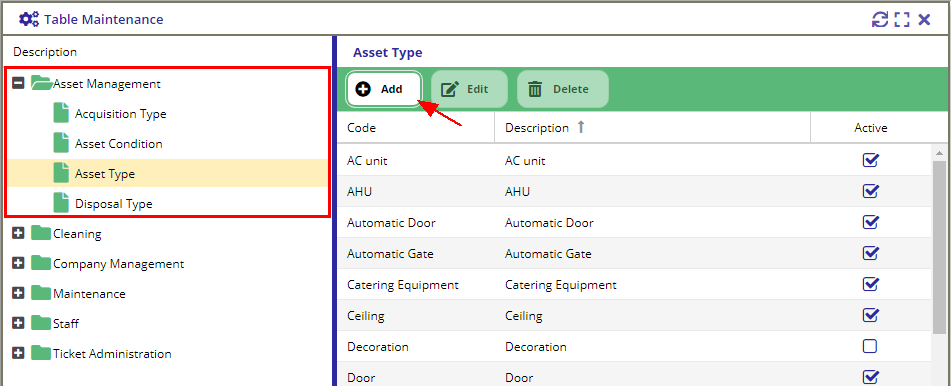Expand the Ticket Administration folder

(x=19, y=353)
